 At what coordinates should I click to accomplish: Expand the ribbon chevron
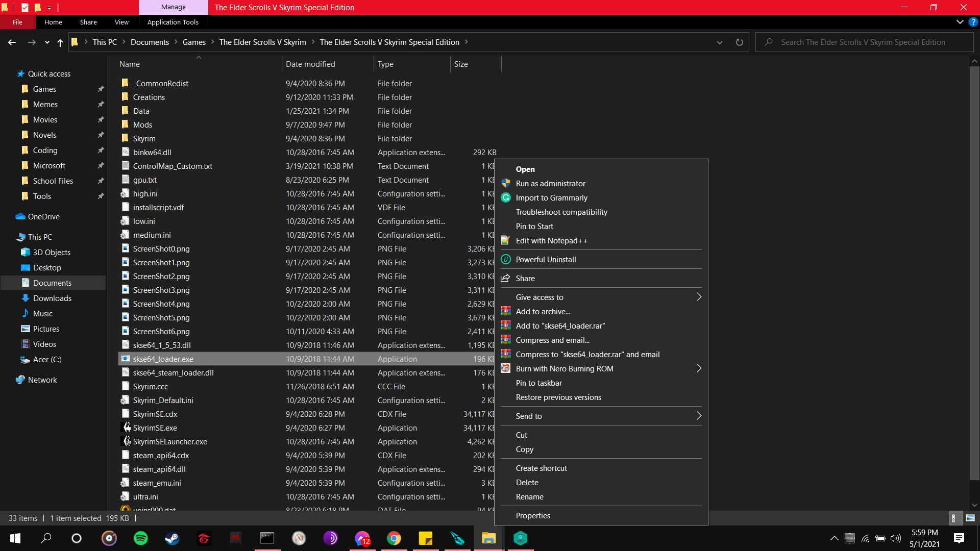click(x=960, y=22)
